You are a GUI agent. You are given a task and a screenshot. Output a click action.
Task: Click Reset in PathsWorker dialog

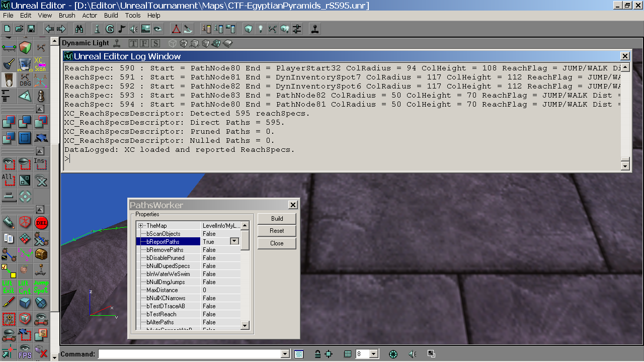click(277, 231)
